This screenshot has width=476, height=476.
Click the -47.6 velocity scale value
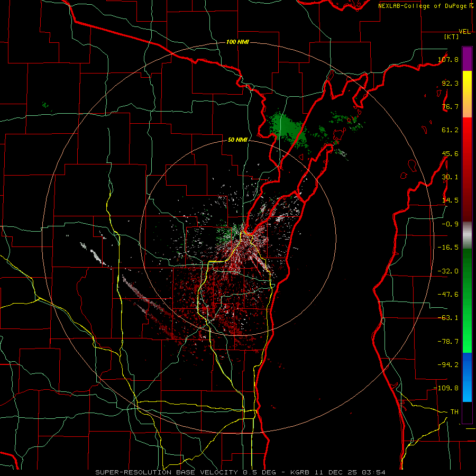448,295
